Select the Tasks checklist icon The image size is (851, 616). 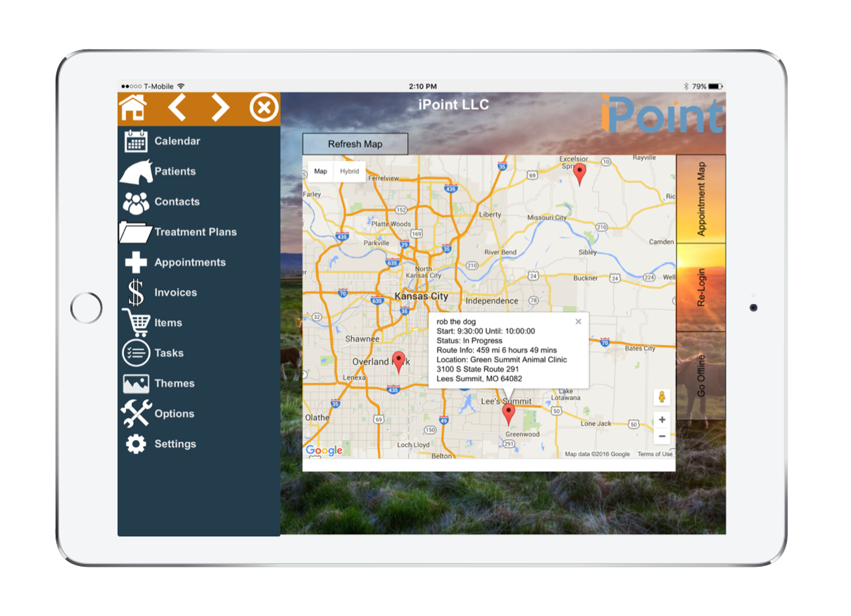(x=136, y=353)
